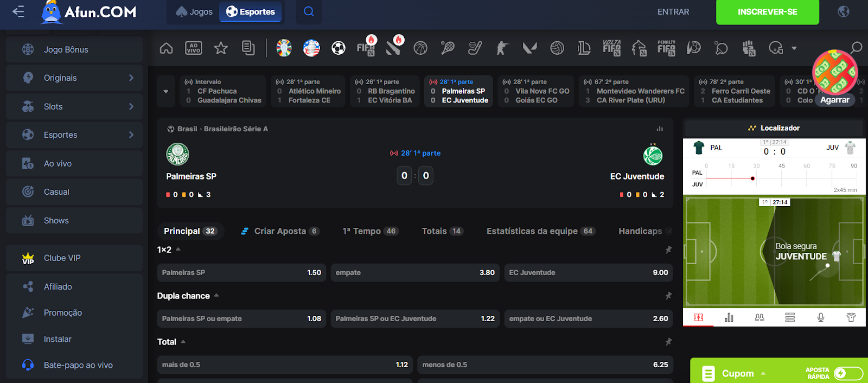The image size is (868, 383).
Task: Open the language globe menu
Action: (844, 11)
